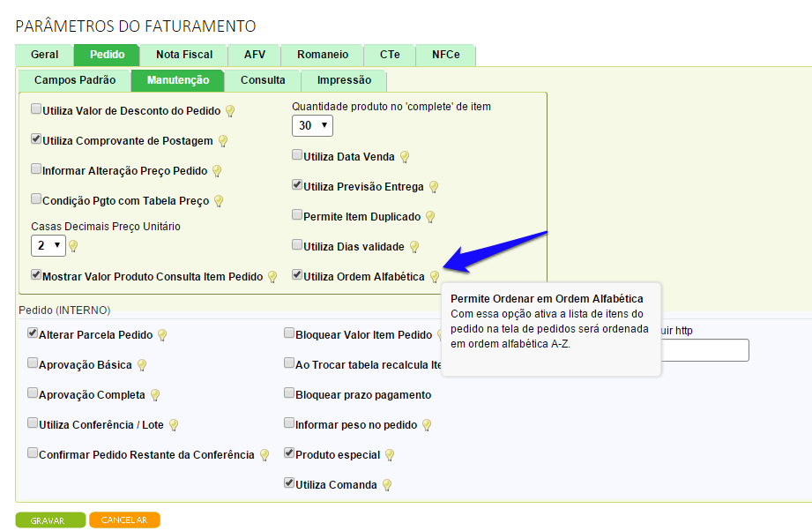This screenshot has width=812, height=531.
Task: Click hint bulb beside Confirmar Pedido Restante da Conferência
Action: coord(263,455)
